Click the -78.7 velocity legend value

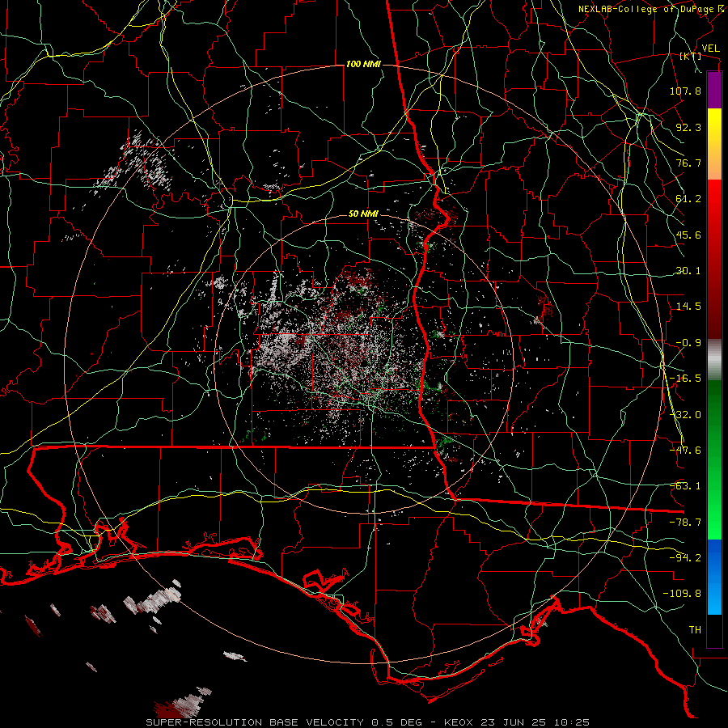685,523
